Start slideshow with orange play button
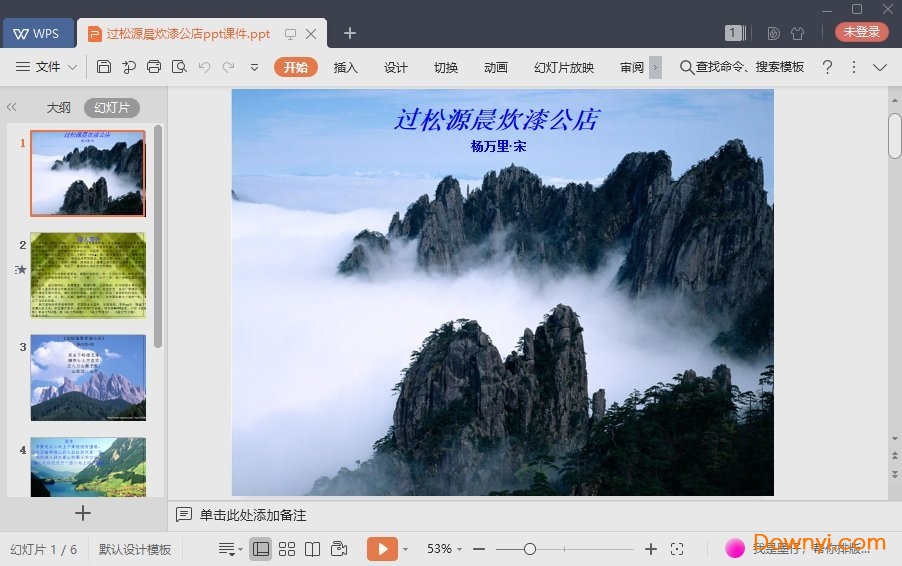This screenshot has height=566, width=902. [382, 549]
